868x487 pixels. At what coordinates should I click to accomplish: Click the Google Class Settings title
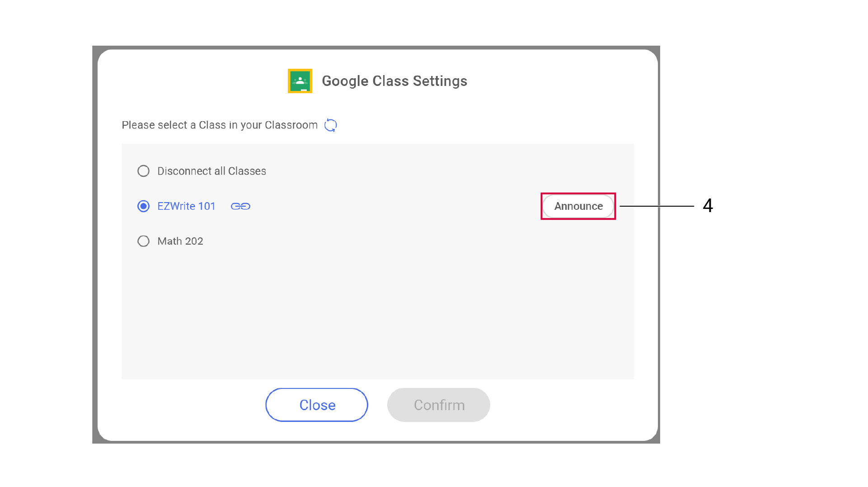[x=394, y=81]
